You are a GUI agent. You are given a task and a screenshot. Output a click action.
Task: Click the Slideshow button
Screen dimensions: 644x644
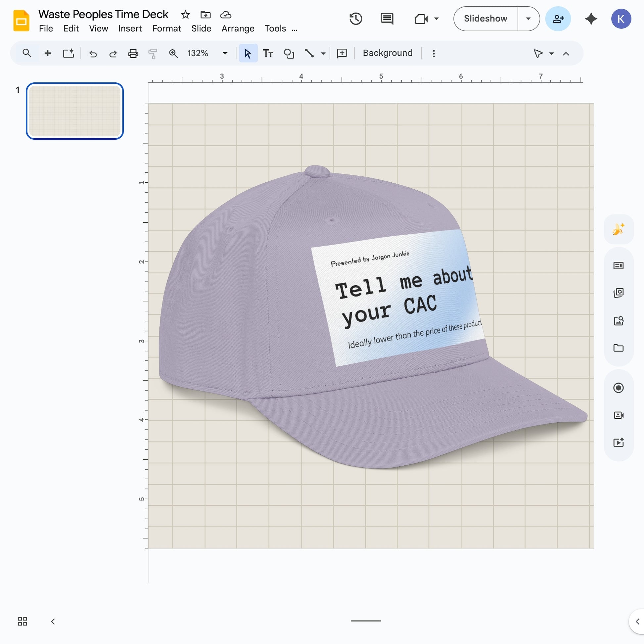tap(485, 19)
